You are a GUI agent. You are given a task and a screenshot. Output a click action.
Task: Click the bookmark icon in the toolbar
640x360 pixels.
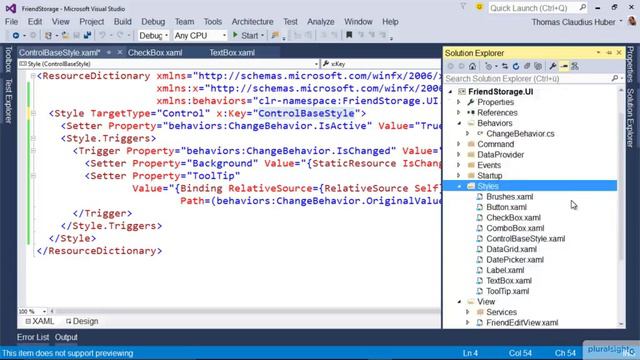(x=349, y=36)
